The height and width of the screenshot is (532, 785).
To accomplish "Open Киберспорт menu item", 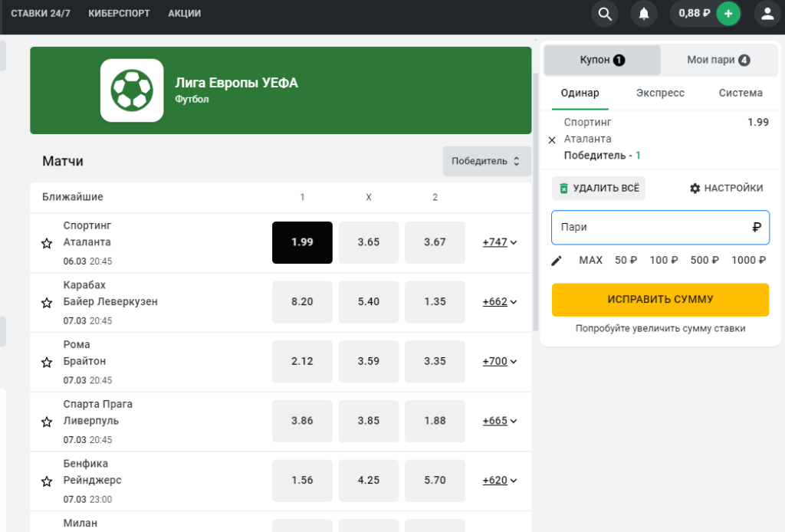I will pos(119,14).
